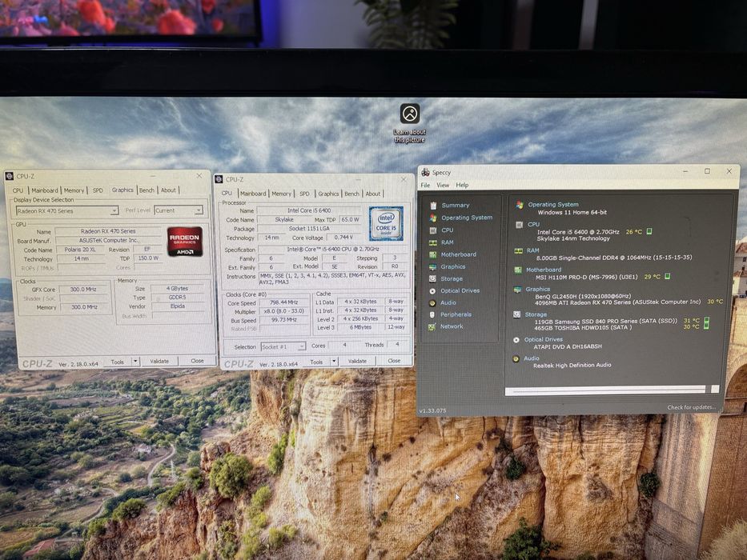747x560 pixels.
Task: Switch to Mainboard tab in left CPU-Z window
Action: point(44,190)
